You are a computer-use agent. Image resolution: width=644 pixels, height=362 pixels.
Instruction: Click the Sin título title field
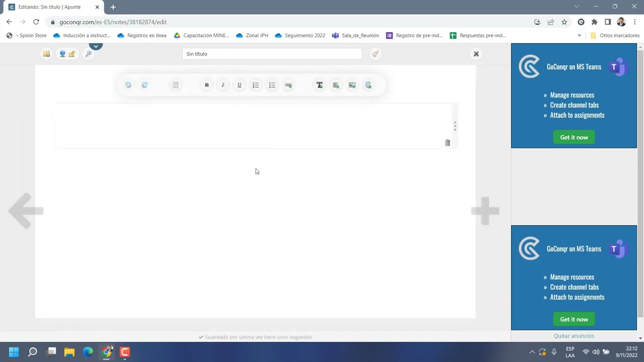click(272, 54)
